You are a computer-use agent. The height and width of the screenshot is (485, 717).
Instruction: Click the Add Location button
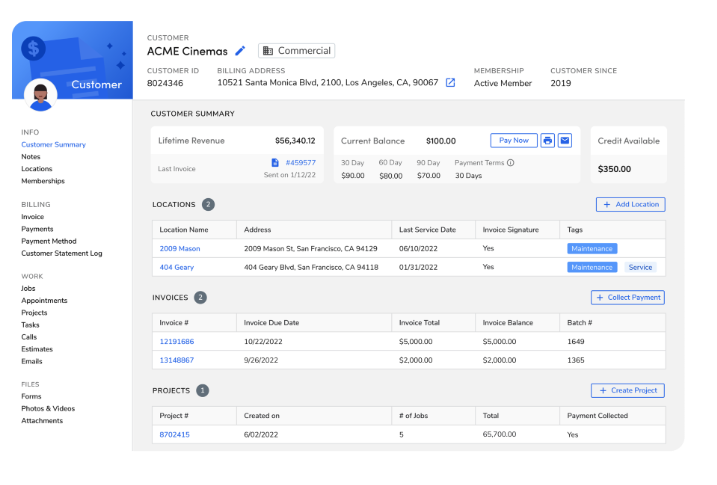point(630,204)
